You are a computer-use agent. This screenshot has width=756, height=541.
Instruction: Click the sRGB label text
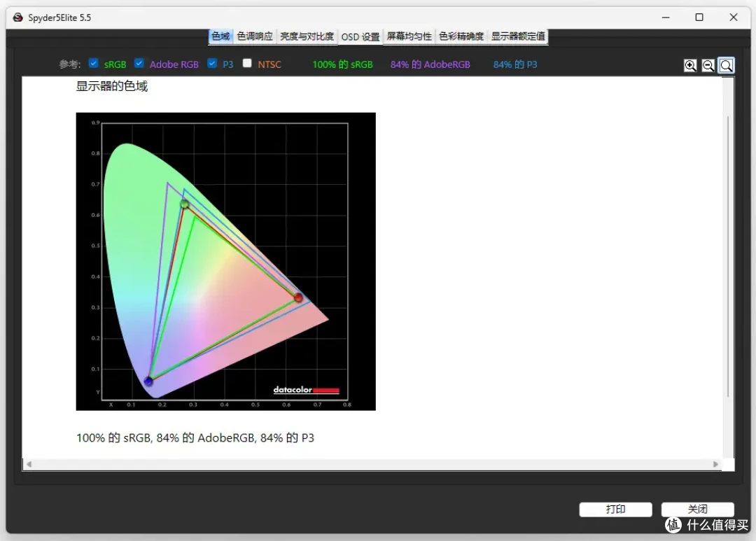point(115,64)
